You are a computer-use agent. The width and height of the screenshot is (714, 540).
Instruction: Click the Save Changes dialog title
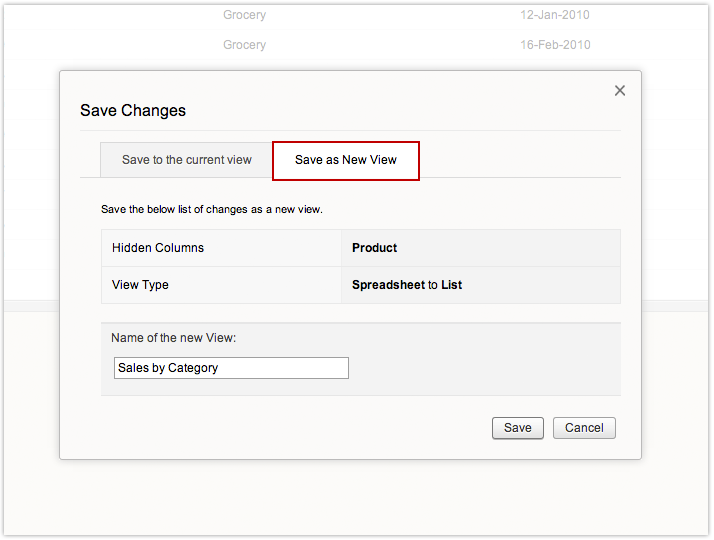[133, 111]
